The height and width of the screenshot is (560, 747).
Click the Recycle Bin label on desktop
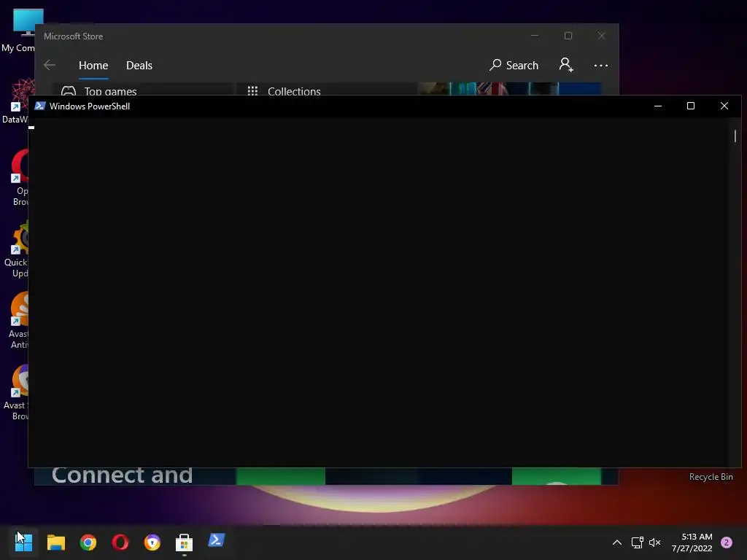(x=711, y=477)
